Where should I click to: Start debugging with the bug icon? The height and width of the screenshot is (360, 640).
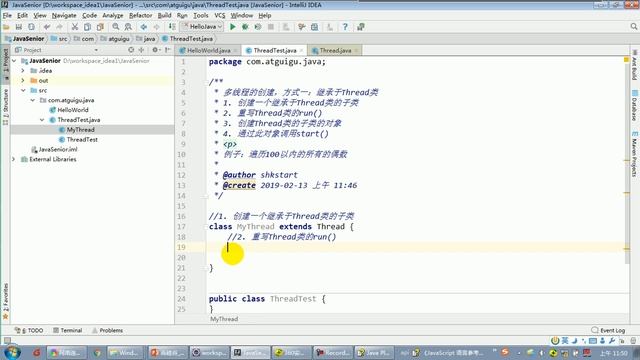coord(245,27)
